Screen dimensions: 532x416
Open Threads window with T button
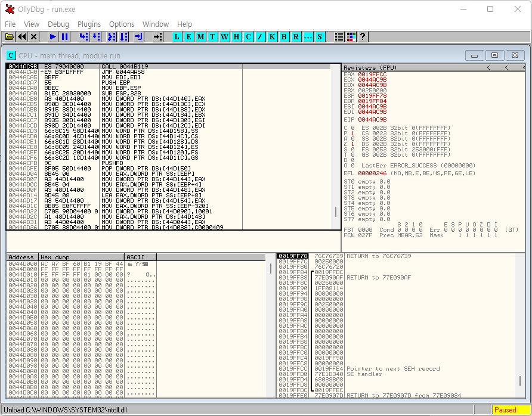point(212,36)
